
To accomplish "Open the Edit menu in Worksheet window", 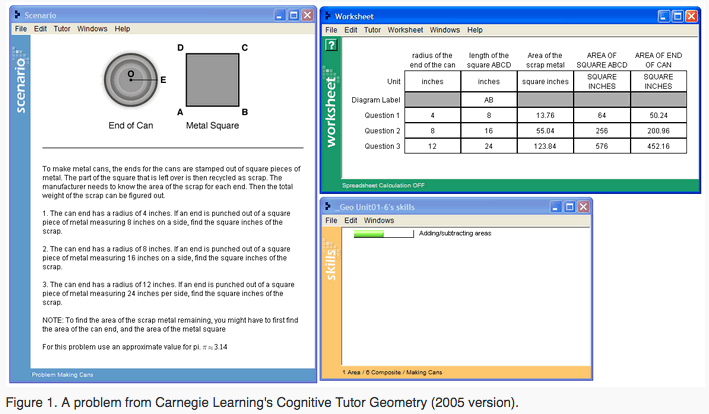I will coord(351,30).
